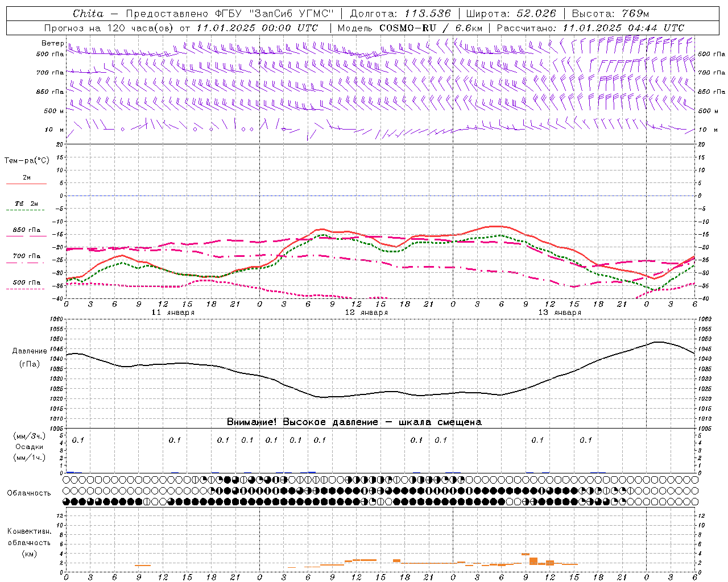Click the station name "Chita" in the header
Viewport: 728px width, 582px height.
tap(88, 14)
